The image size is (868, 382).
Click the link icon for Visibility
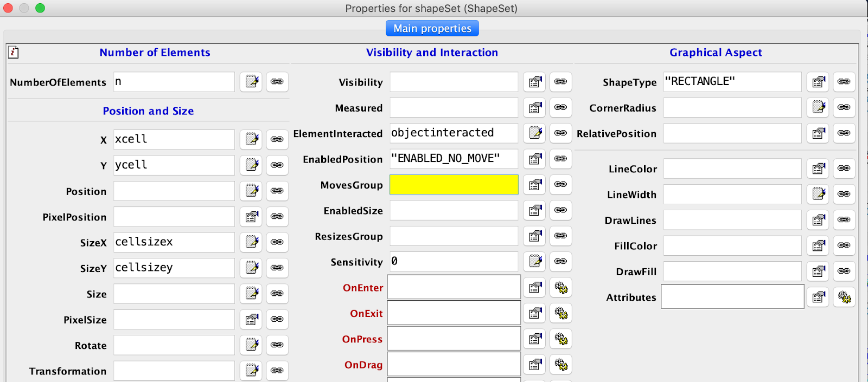coord(560,82)
